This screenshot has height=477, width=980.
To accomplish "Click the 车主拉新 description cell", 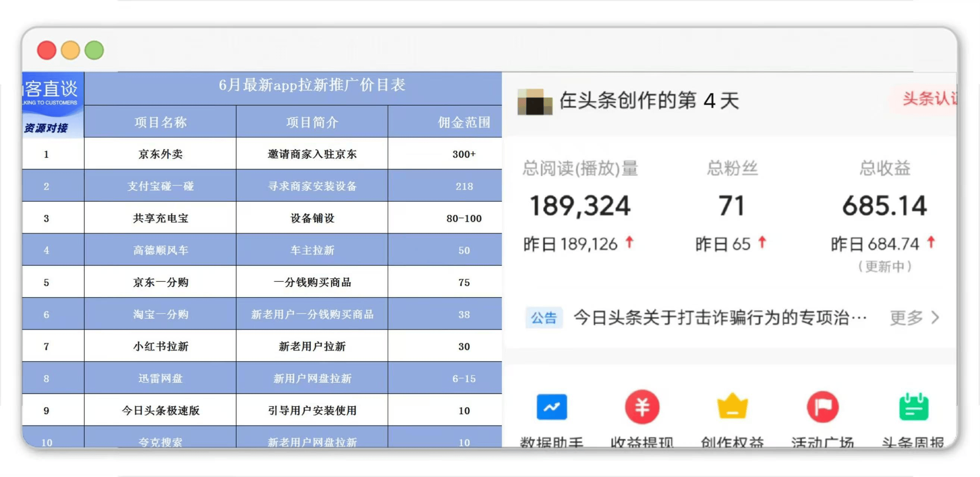I will pyautogui.click(x=312, y=250).
